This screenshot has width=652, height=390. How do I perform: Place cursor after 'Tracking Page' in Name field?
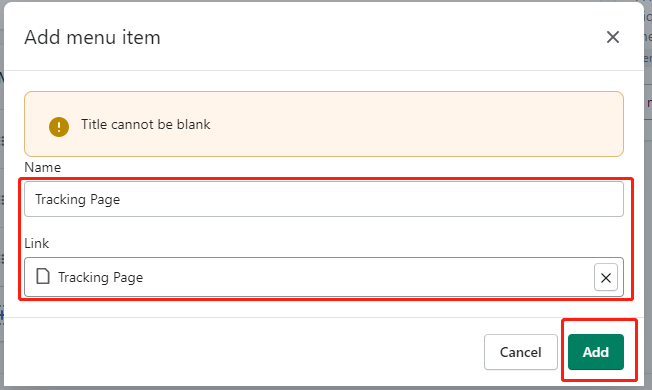(x=121, y=199)
